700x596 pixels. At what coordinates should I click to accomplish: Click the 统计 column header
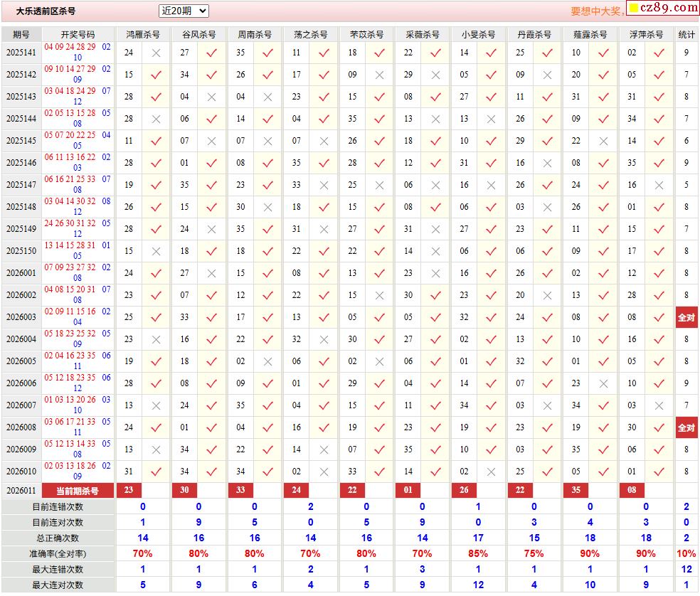click(x=686, y=34)
